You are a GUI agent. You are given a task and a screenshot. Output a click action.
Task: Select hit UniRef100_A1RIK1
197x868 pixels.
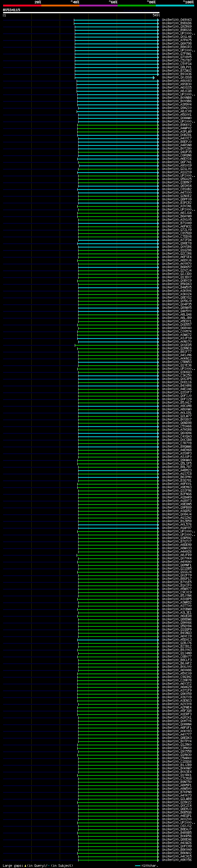tap(176, 718)
